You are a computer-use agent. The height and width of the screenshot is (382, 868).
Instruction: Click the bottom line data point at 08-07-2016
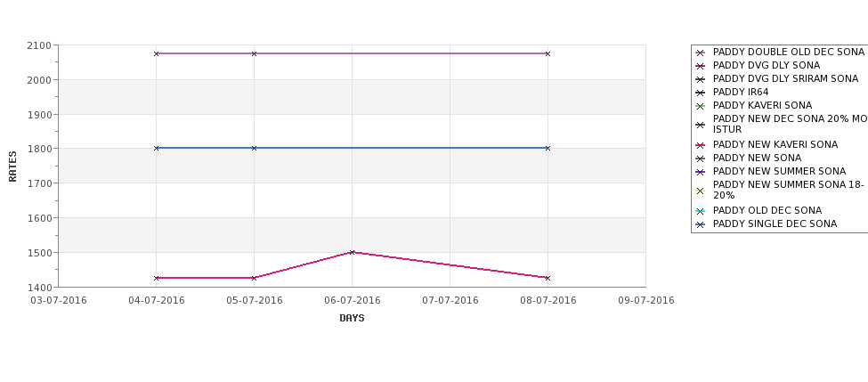[x=548, y=278]
